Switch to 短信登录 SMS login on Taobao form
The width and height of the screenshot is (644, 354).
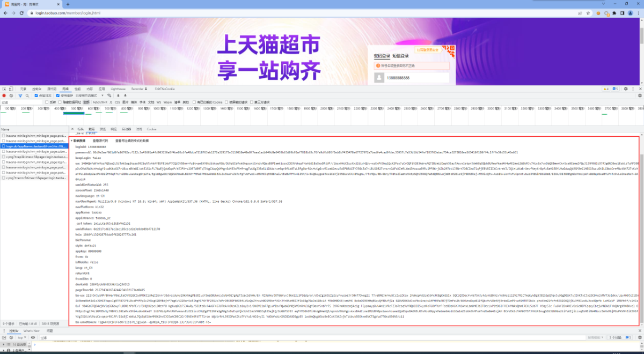click(400, 56)
